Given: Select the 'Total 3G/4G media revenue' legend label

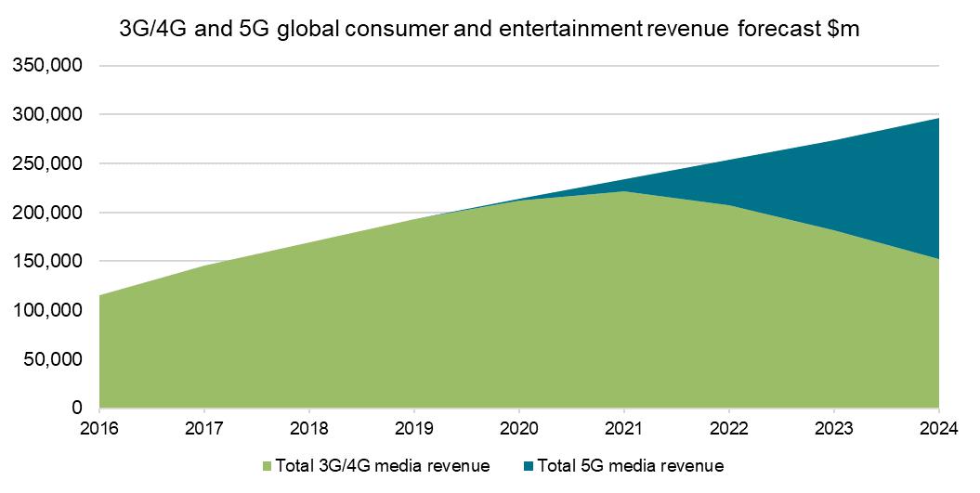Looking at the screenshot, I should pos(383,465).
